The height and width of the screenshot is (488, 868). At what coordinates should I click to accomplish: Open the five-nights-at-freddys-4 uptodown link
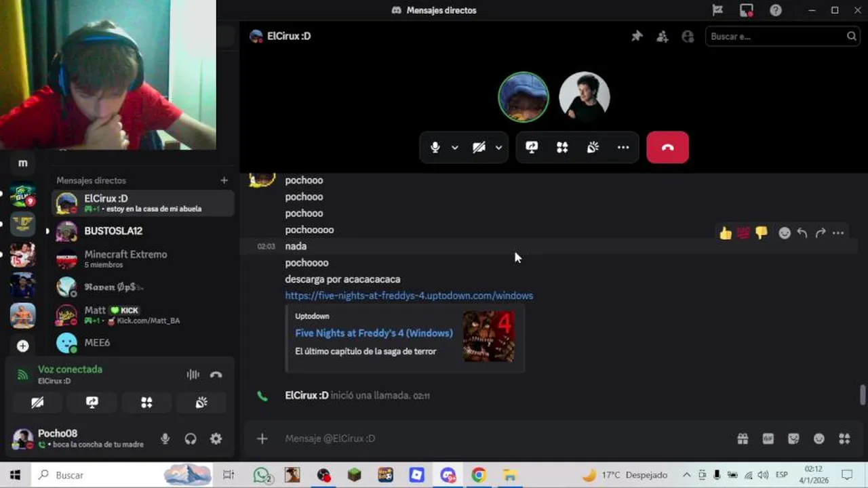pyautogui.click(x=409, y=296)
